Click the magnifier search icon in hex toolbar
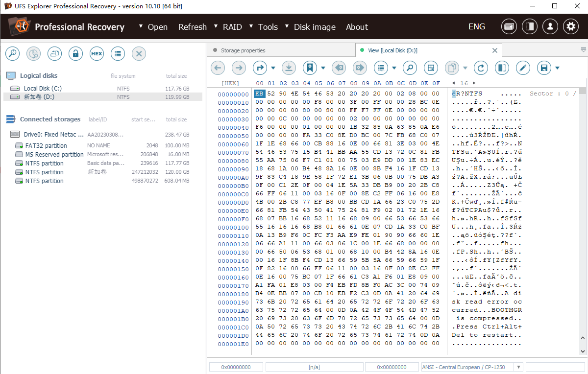 pyautogui.click(x=410, y=68)
